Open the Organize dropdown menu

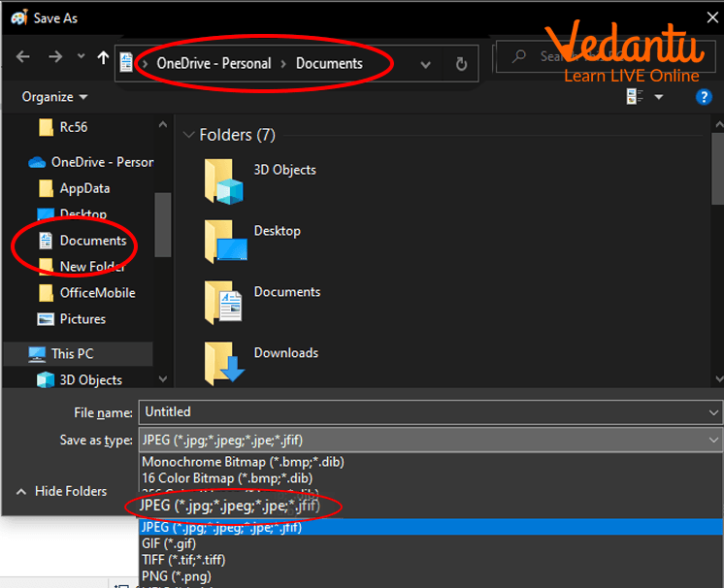(54, 97)
